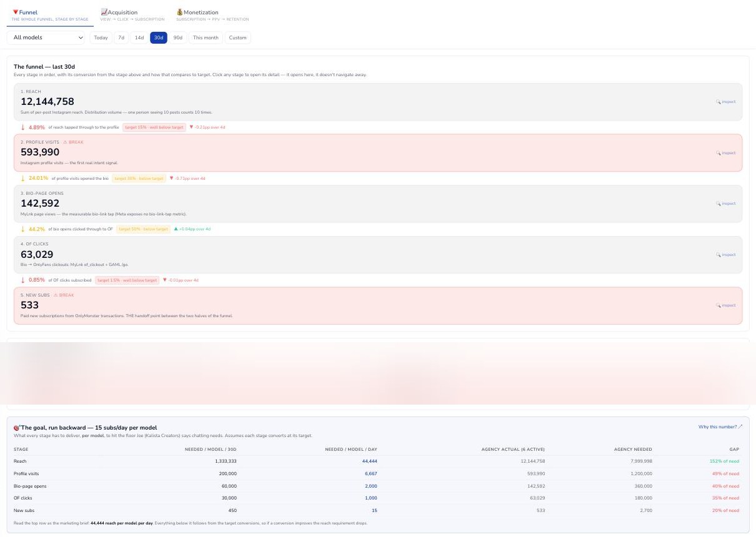Click the -0.71pp over 4d trend
This screenshot has height=537, width=756.
click(x=187, y=179)
